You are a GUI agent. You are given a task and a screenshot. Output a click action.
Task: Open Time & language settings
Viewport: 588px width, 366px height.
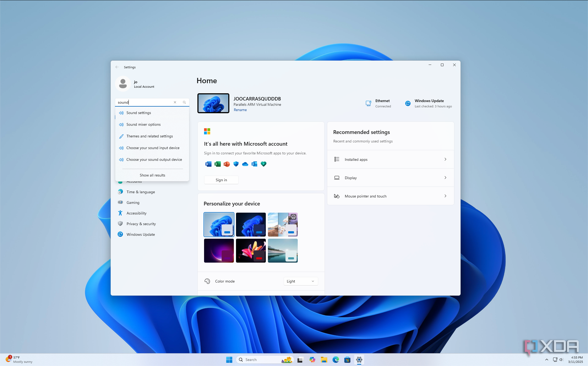pyautogui.click(x=152, y=192)
